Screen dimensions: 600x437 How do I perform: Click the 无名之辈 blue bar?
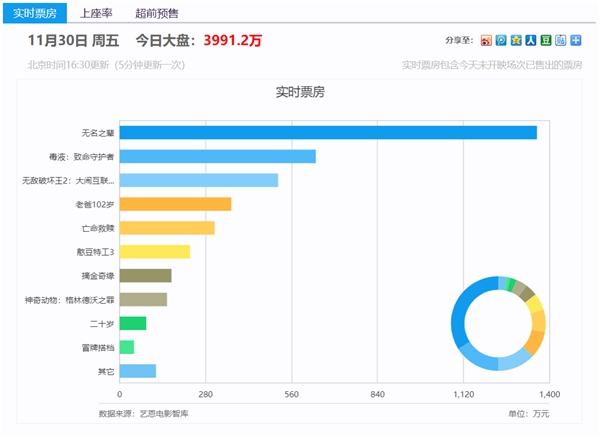coord(328,133)
